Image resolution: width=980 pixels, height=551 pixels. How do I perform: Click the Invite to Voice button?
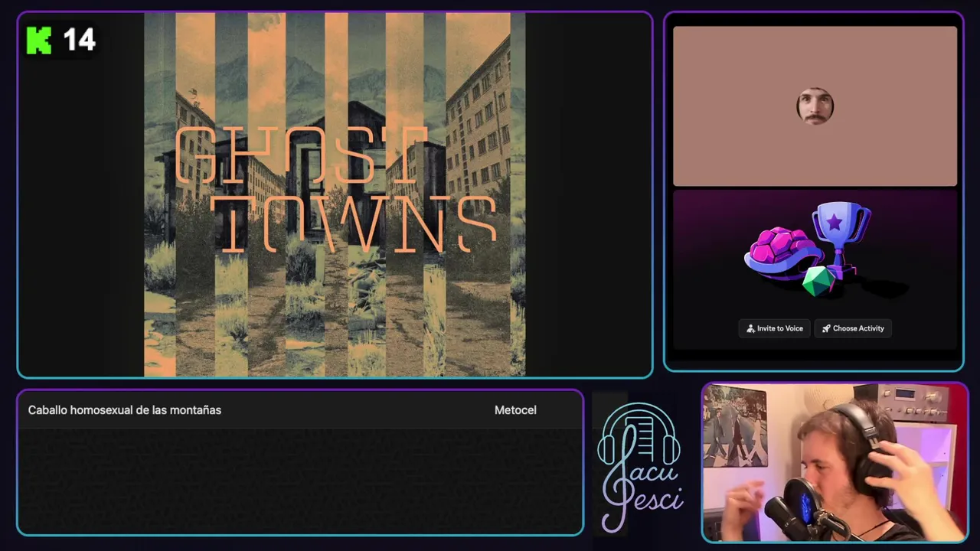pos(775,328)
